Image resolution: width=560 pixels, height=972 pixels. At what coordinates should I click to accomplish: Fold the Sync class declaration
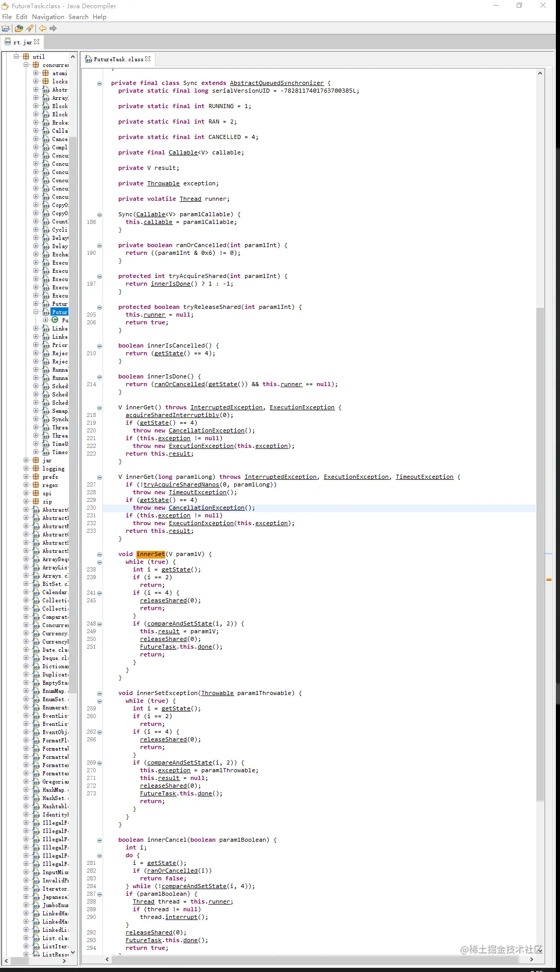(x=99, y=83)
